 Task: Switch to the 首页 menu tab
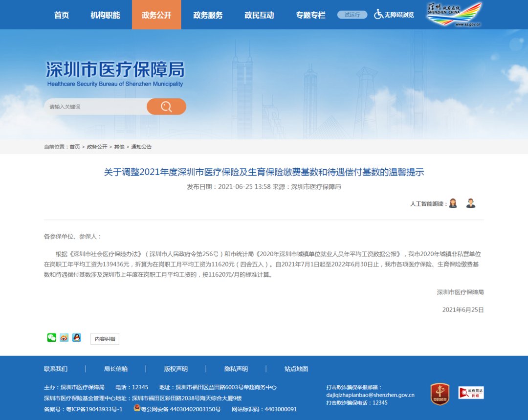coord(61,15)
